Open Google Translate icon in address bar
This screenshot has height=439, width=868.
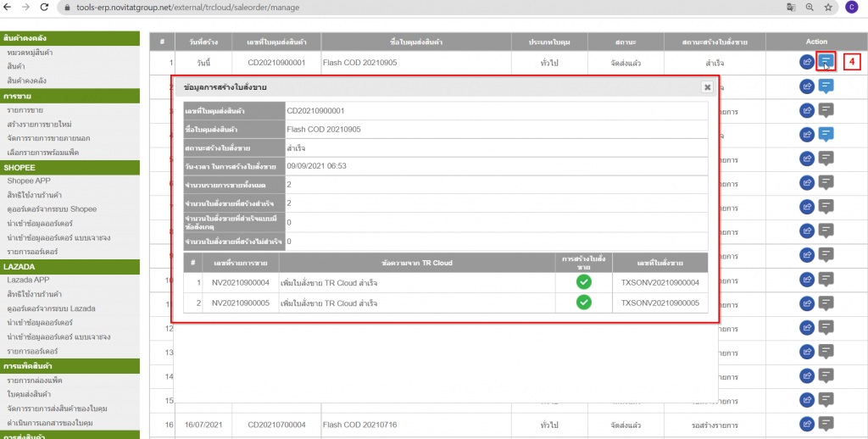pos(791,7)
